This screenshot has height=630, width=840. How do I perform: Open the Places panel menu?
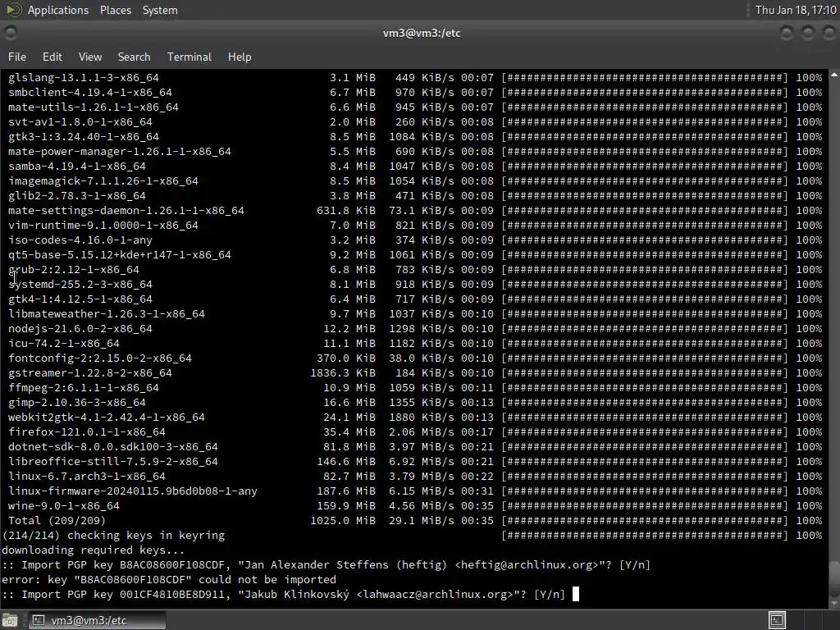[115, 10]
